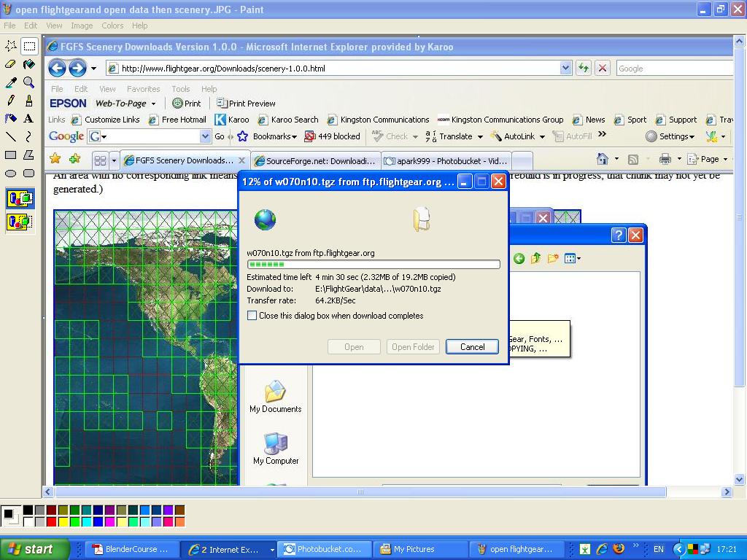Select the rectangular Select tool
The width and height of the screenshot is (747, 560).
(x=29, y=46)
